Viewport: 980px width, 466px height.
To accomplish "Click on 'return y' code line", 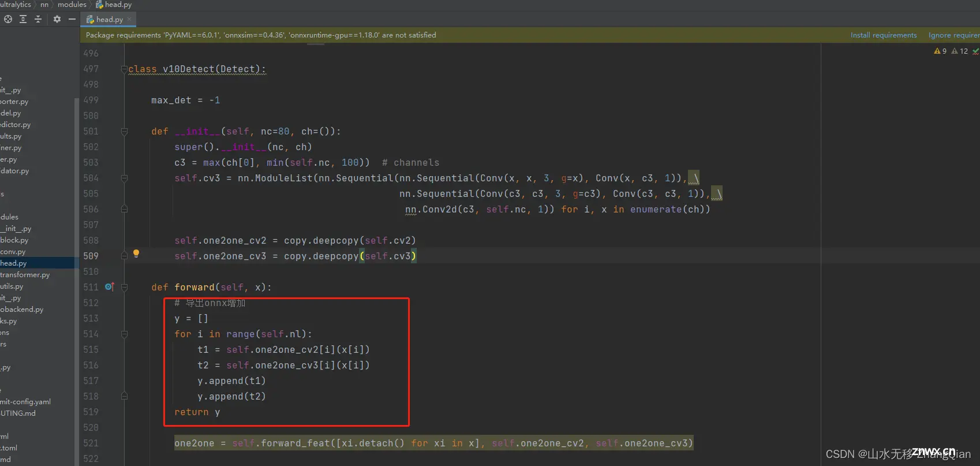I will coord(197,412).
